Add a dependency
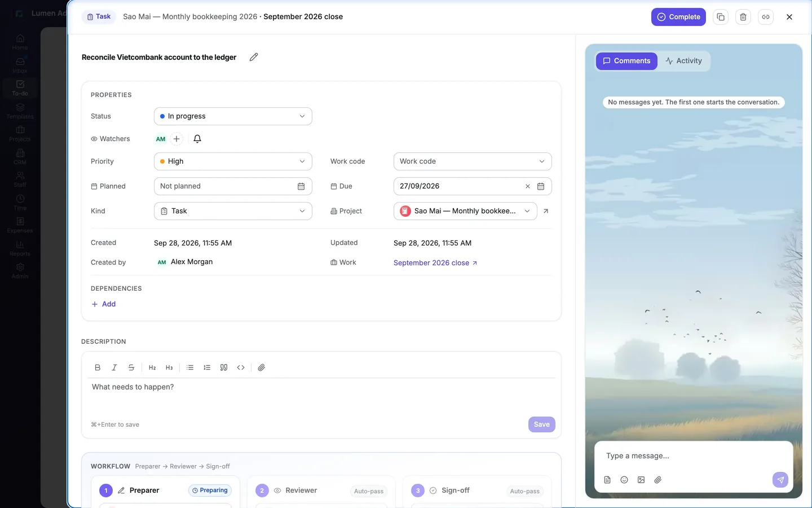The width and height of the screenshot is (812, 508). point(104,304)
